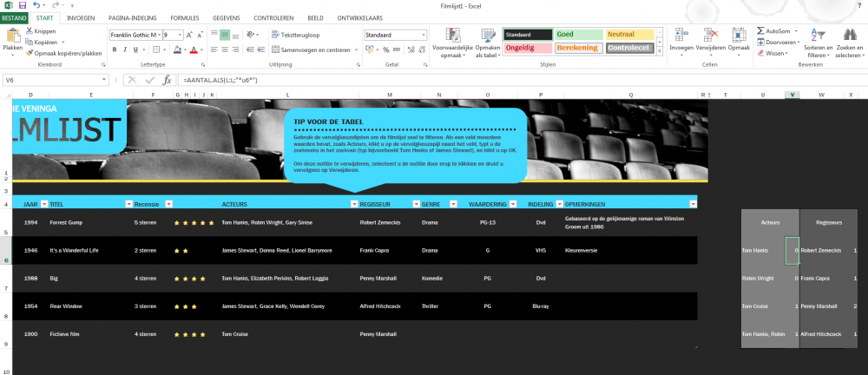Viewport: 868px width, 375px height.
Task: Click the Plakken paste icon
Action: (x=12, y=36)
